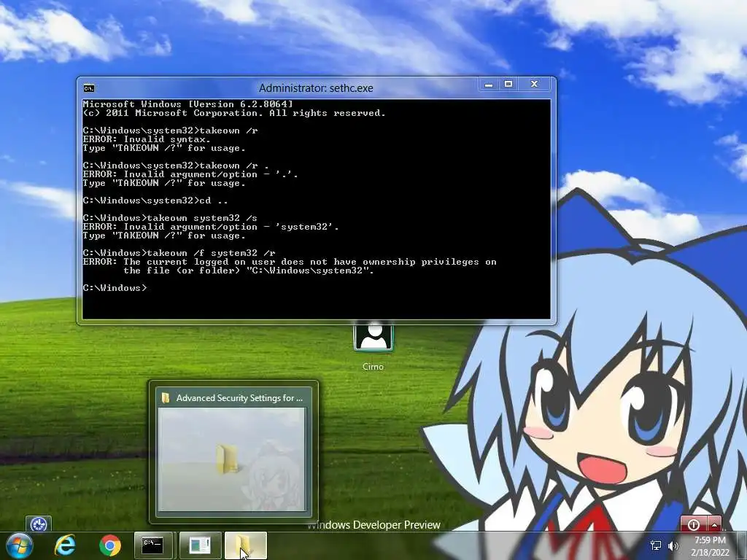
Task: Click the '(c) 2011 Microsoft Corporation' line
Action: (x=234, y=113)
